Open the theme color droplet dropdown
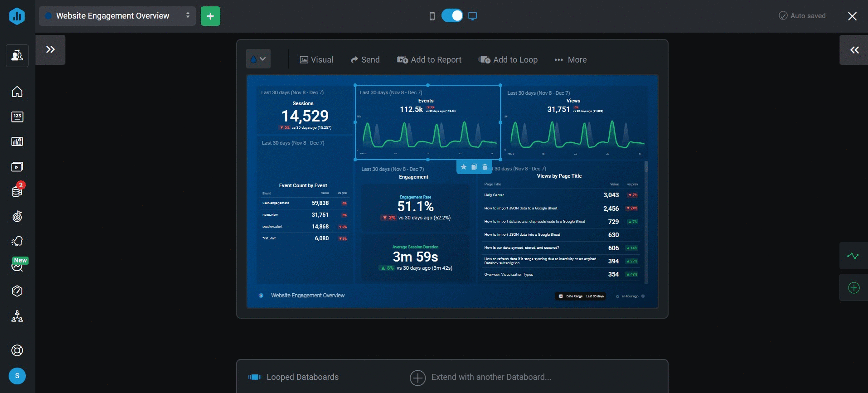The image size is (868, 393). pyautogui.click(x=258, y=59)
